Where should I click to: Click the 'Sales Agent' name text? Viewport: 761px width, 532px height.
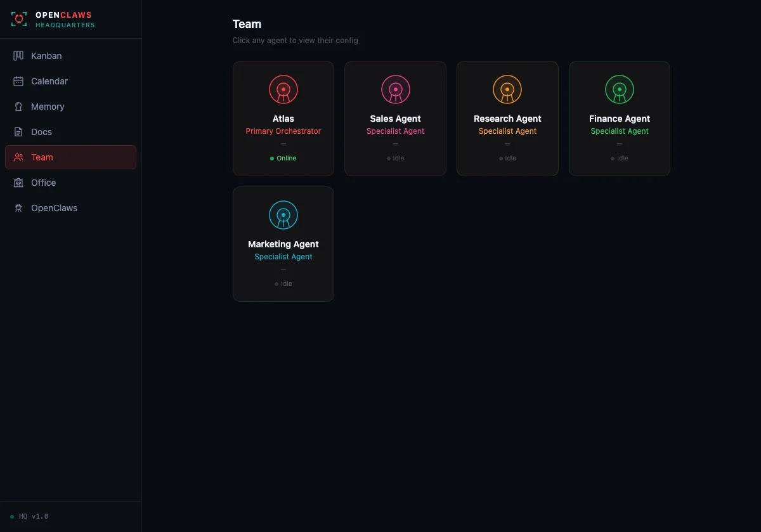point(396,119)
